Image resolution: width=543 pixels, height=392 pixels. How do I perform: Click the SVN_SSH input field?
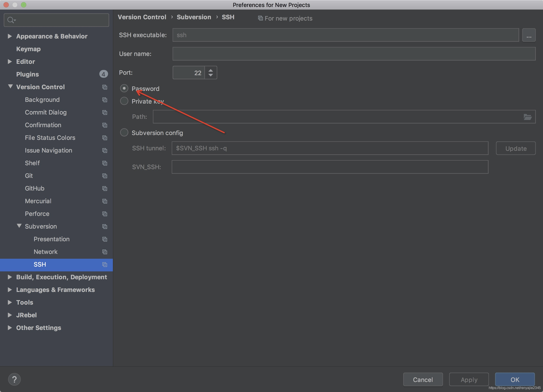[330, 167]
